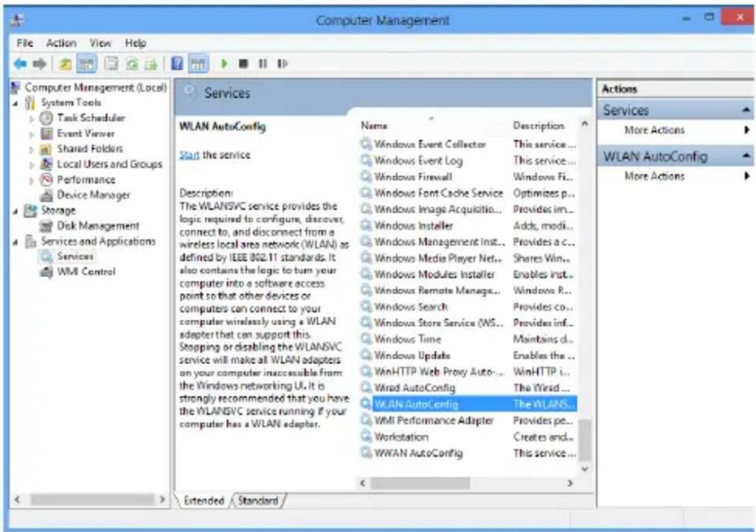756x532 pixels.
Task: Expand the Shared Folders node arrow
Action: point(33,148)
